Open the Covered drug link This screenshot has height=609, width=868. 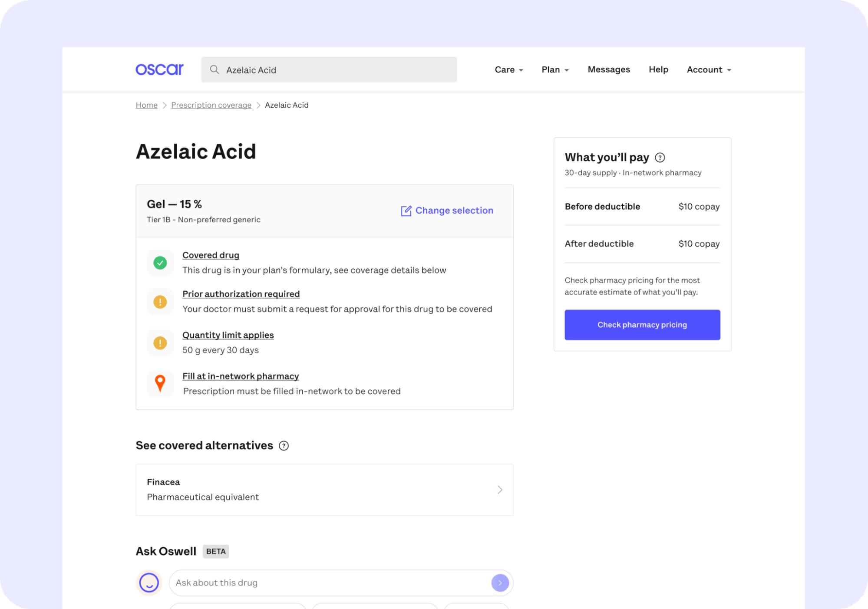(x=211, y=255)
